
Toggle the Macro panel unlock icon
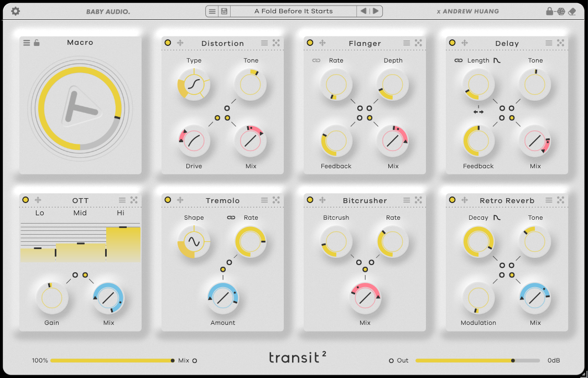tap(37, 43)
